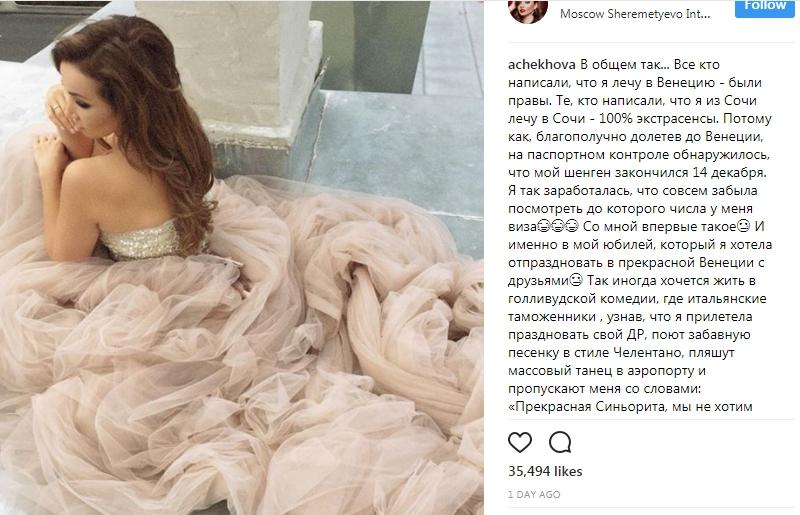Click the emoji after the word друзьями

tap(576, 280)
